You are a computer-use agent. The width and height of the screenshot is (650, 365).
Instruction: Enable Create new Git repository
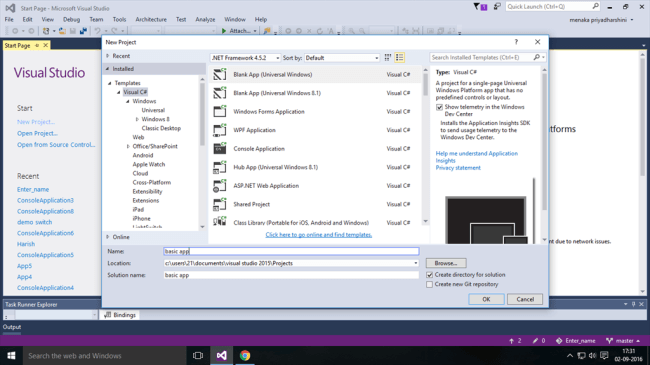coord(429,284)
